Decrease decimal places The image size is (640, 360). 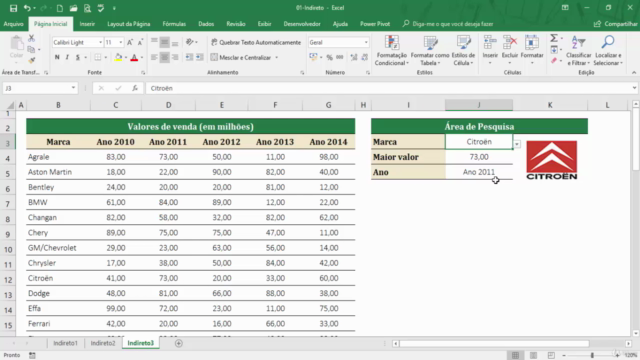(364, 58)
